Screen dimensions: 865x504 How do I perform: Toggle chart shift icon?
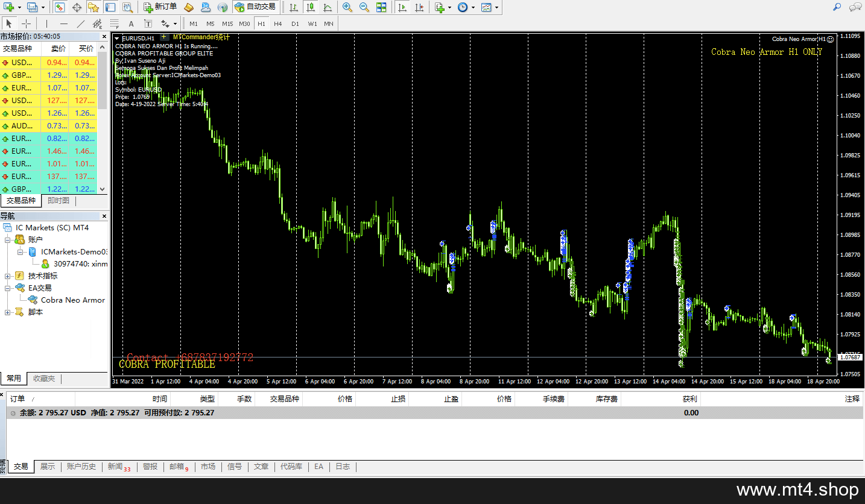pos(419,7)
